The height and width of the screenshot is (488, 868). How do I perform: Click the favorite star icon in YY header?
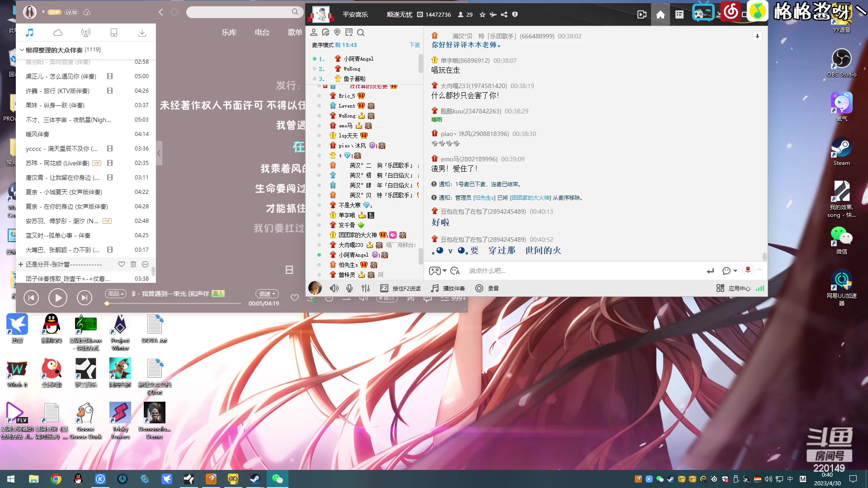tap(482, 15)
